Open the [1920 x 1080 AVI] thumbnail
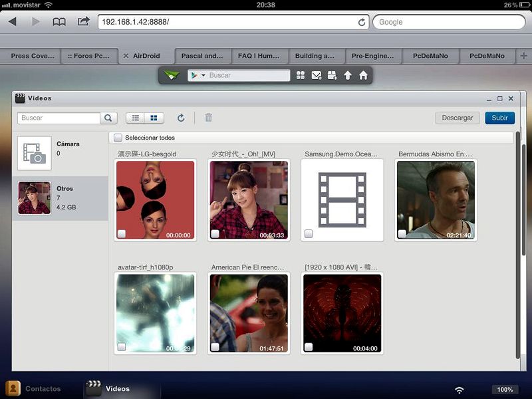 342,313
